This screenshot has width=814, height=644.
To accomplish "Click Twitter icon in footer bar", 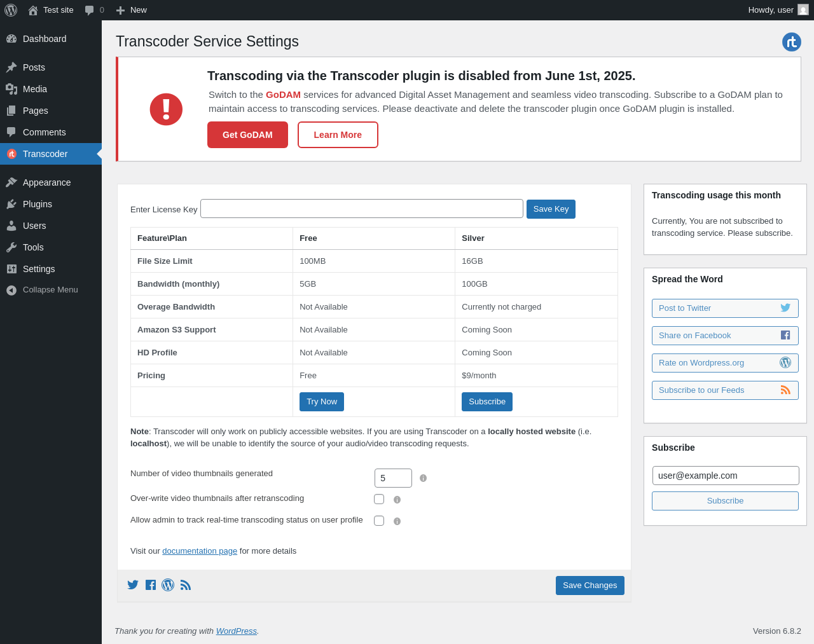I will pyautogui.click(x=133, y=585).
